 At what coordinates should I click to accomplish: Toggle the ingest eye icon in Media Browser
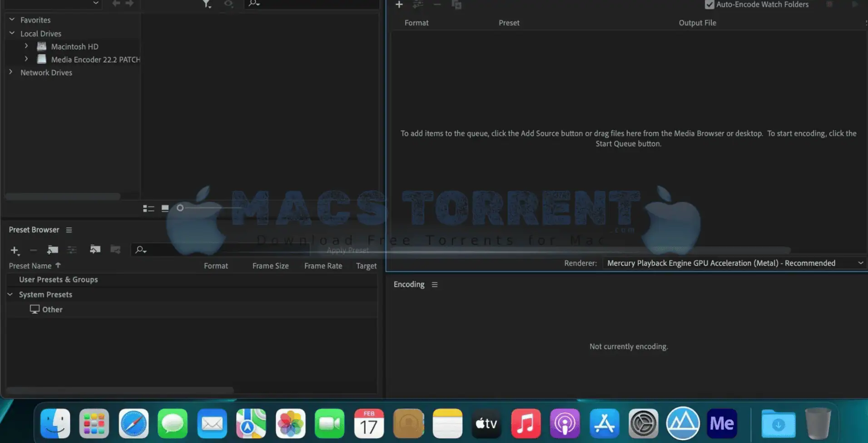click(x=228, y=4)
